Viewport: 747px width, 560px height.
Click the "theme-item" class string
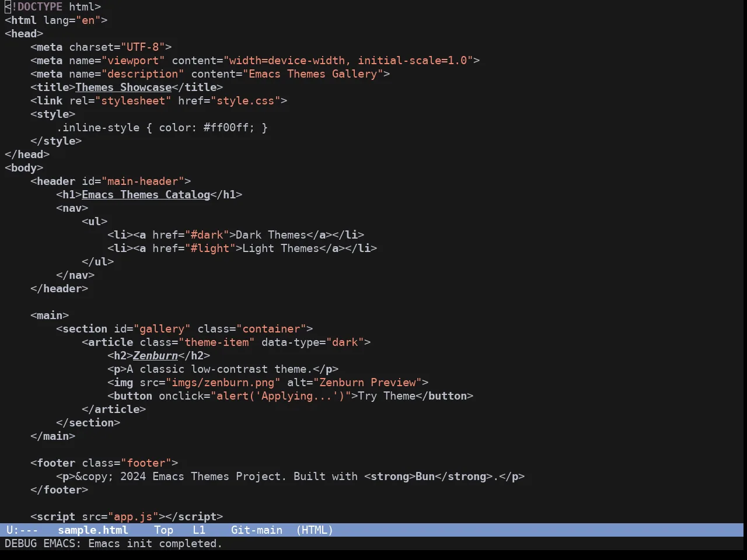[217, 342]
